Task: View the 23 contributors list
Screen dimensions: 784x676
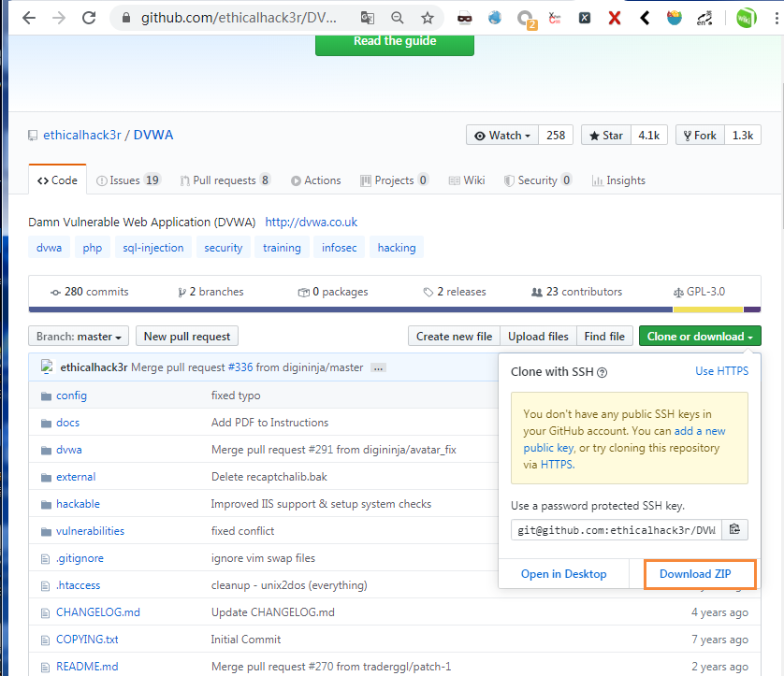Action: tap(576, 292)
